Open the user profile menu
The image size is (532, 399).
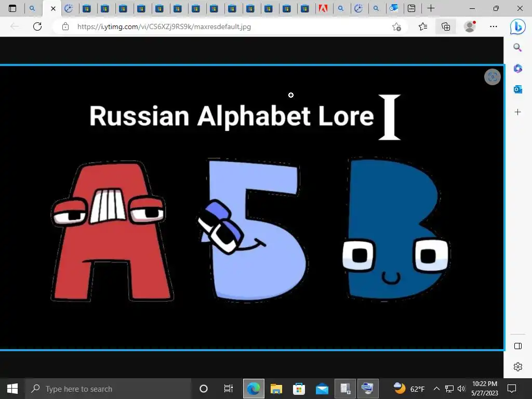470,26
